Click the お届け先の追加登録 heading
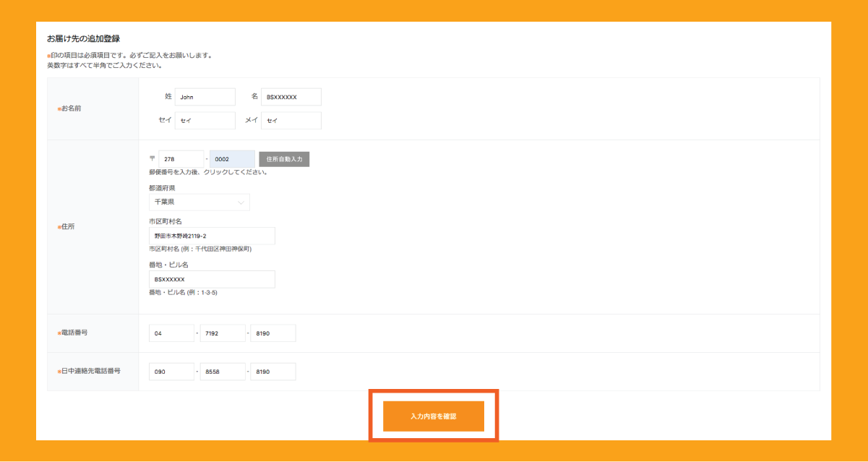 click(83, 38)
